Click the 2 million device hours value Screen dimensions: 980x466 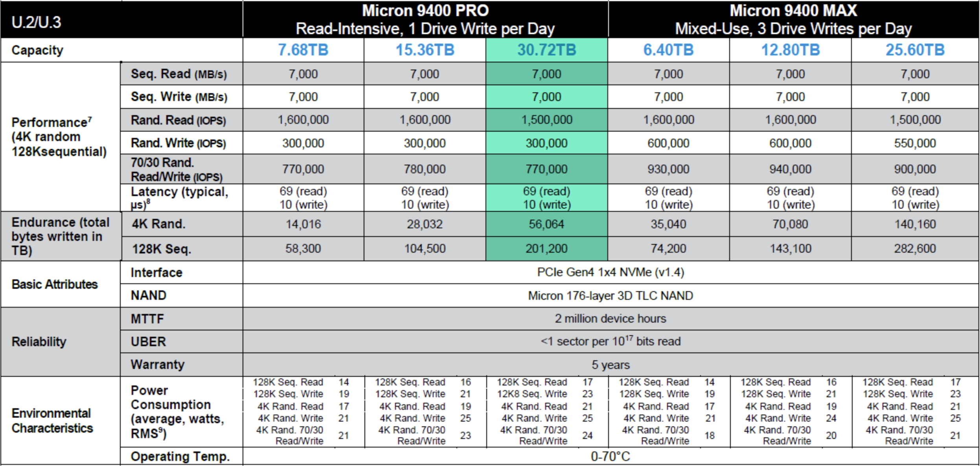(610, 318)
